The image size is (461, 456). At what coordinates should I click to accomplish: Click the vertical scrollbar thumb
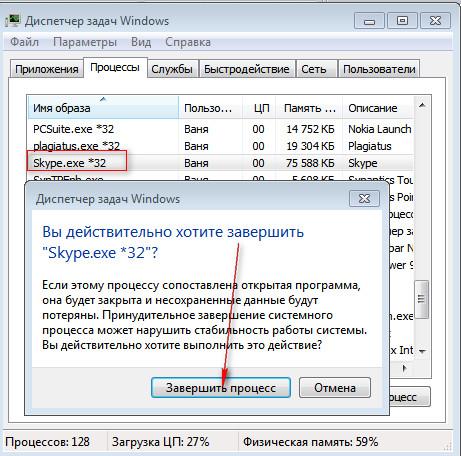point(422,299)
